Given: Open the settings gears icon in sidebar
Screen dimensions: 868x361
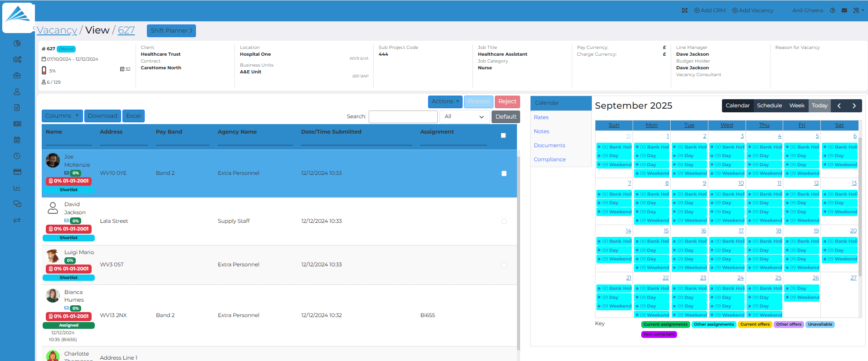Looking at the screenshot, I should tap(17, 59).
